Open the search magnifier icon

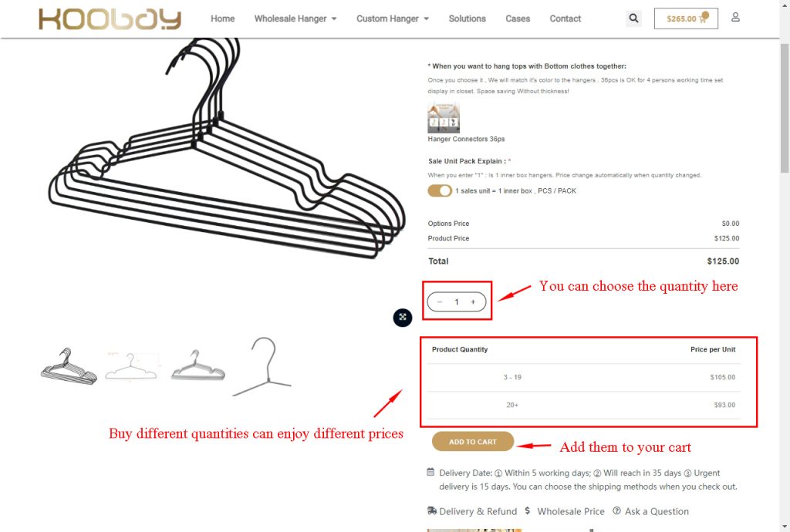(x=633, y=19)
